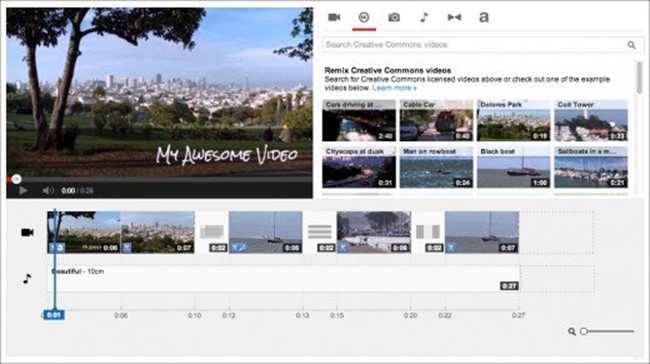Click the timeline zoom magnifier icon
Viewport: 650px width, 364px height.
[572, 331]
